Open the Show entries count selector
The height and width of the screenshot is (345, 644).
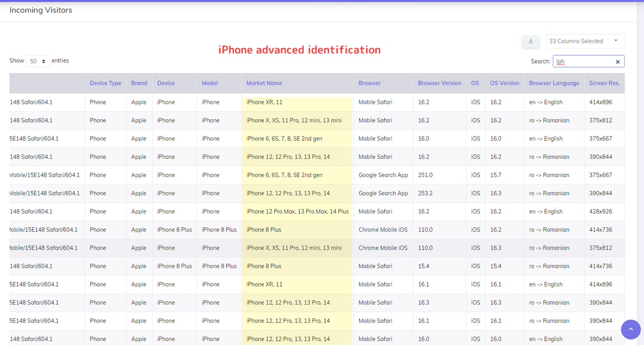(x=38, y=61)
